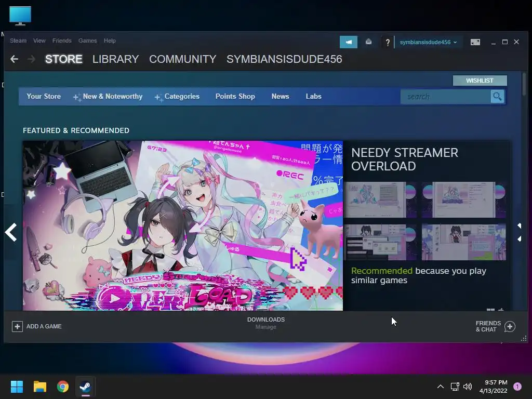Switch to Big Picture mode icon
Image resolution: width=532 pixels, height=399 pixels.
click(x=475, y=42)
